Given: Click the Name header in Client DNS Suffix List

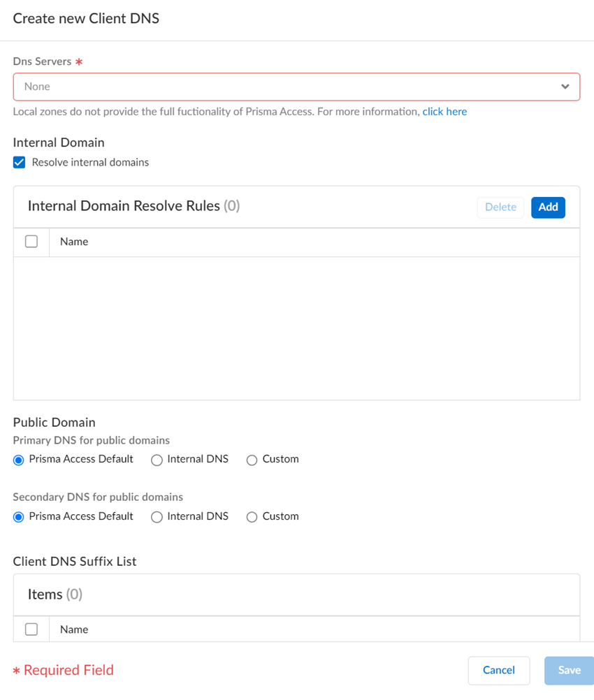Looking at the screenshot, I should tap(73, 629).
